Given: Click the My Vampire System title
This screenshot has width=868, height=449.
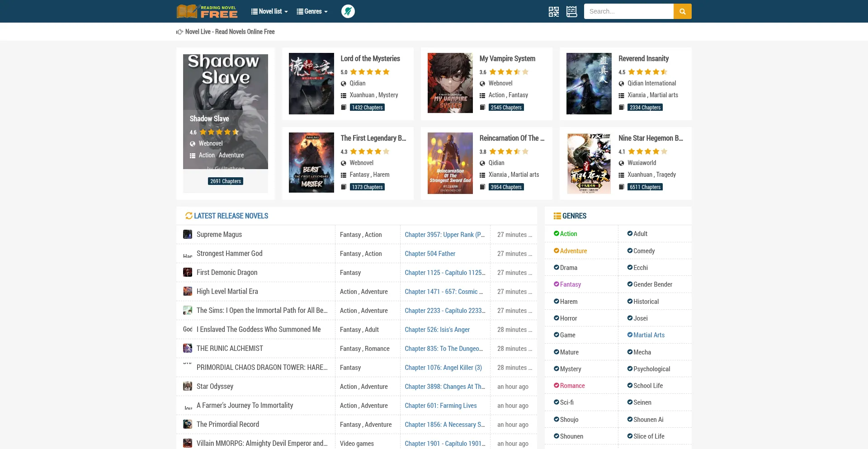Looking at the screenshot, I should pos(507,58).
